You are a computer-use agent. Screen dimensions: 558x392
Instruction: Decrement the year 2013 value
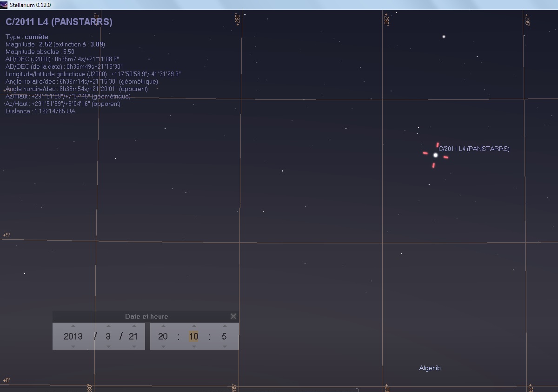coord(73,346)
